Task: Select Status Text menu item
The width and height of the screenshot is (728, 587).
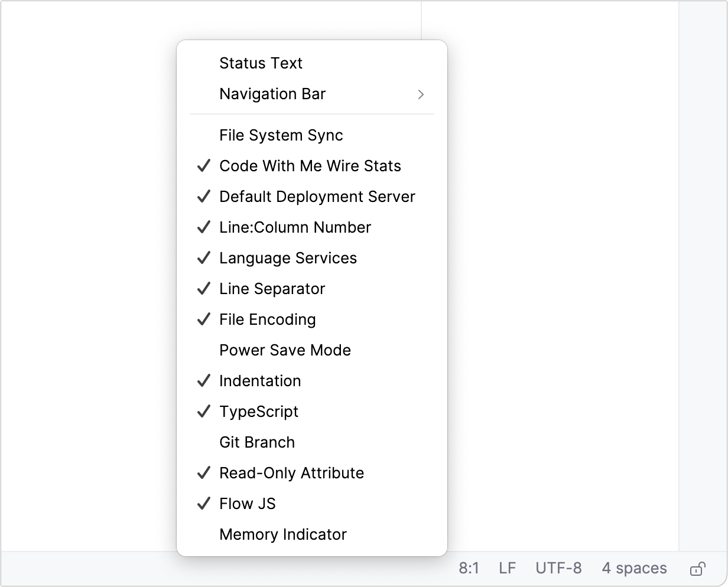Action: [x=261, y=63]
